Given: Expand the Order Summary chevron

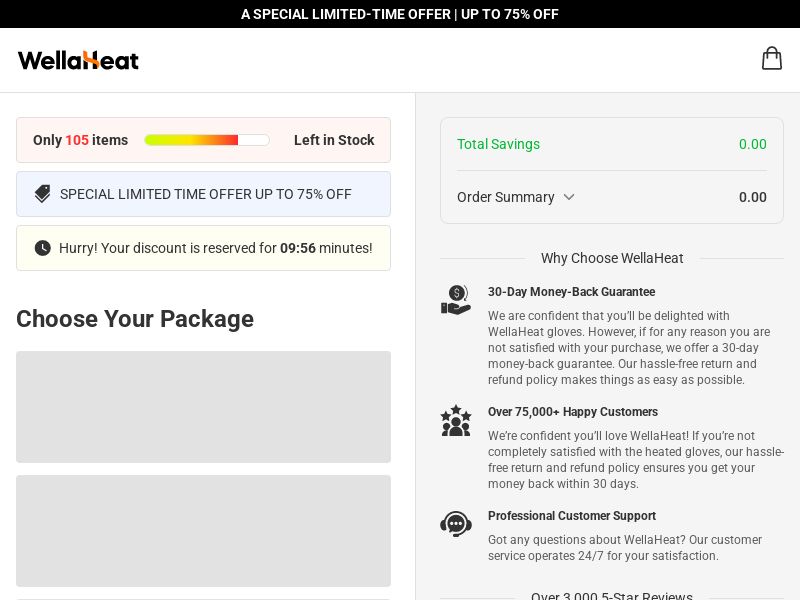Looking at the screenshot, I should pos(569,197).
